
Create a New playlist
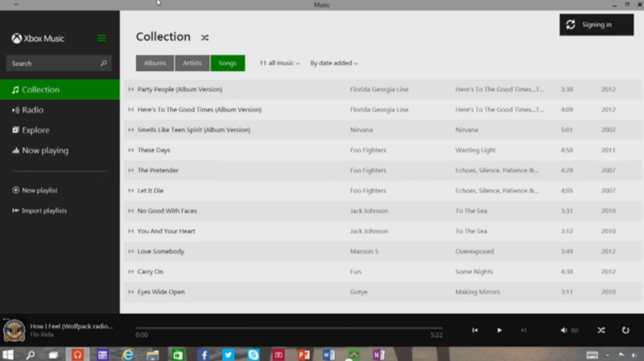(x=35, y=190)
